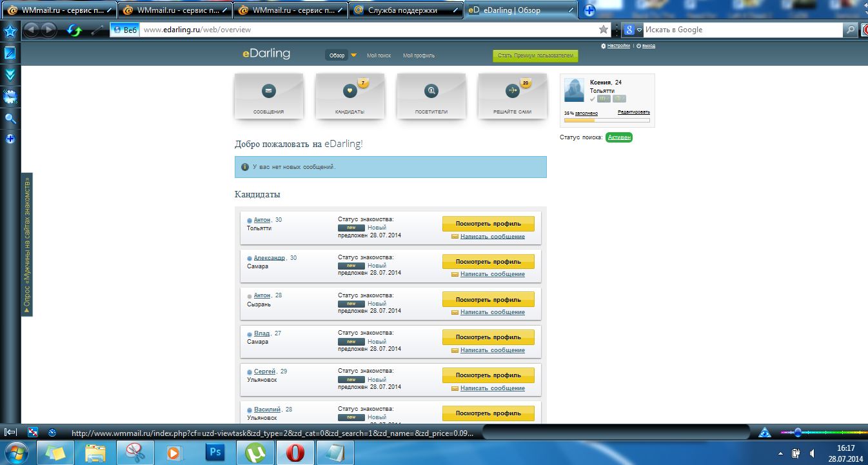Open the Windows Start menu
This screenshot has width=868, height=465.
tap(15, 452)
